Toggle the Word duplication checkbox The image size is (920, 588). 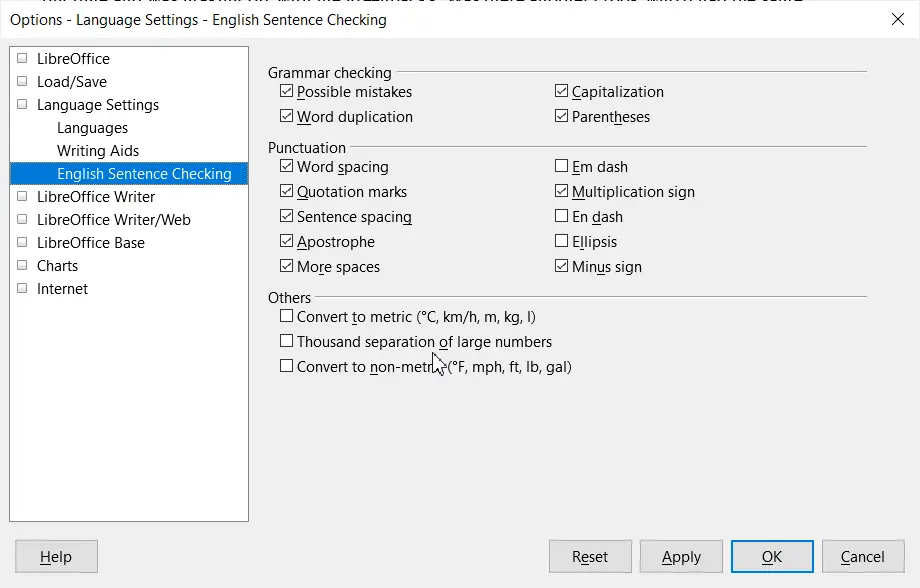(288, 117)
